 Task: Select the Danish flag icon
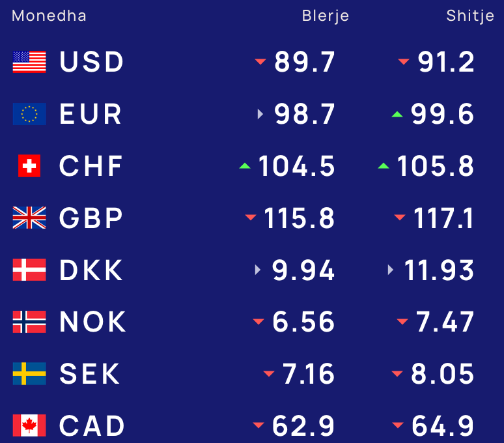(x=29, y=270)
